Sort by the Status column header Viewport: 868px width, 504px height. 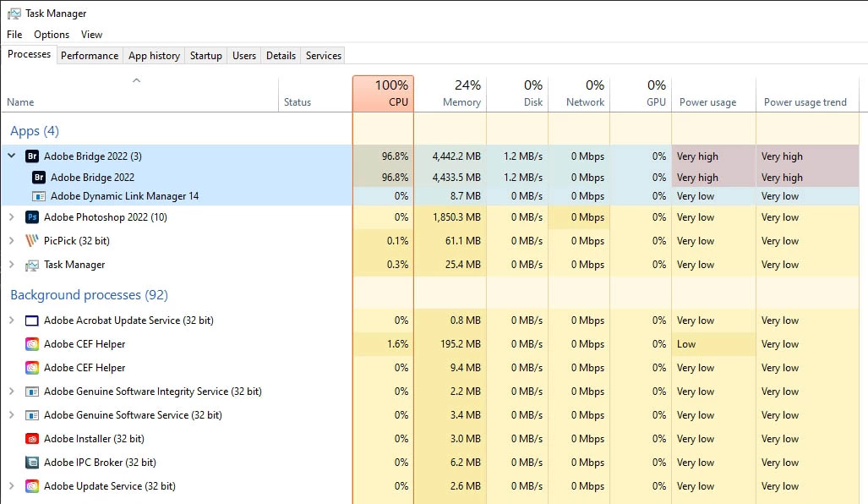315,94
